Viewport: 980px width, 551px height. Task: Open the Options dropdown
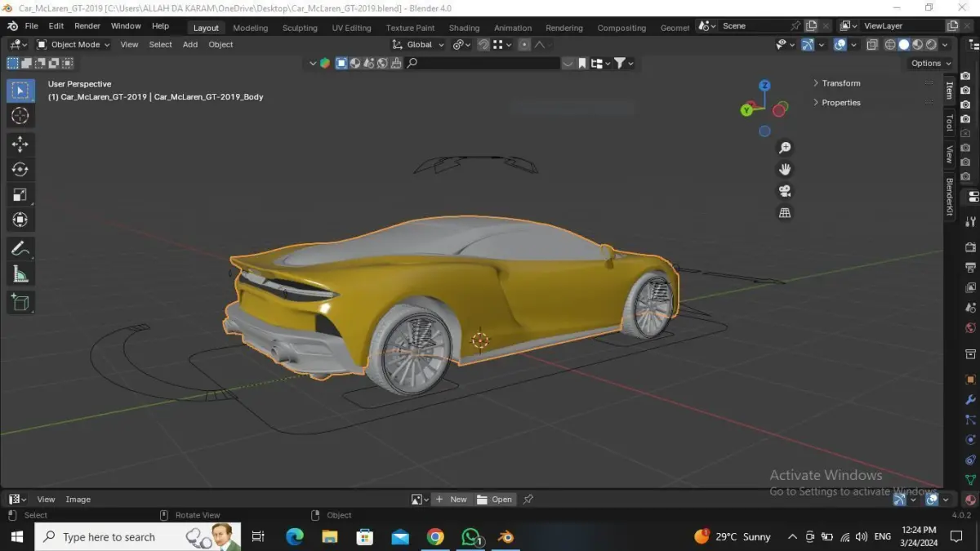pyautogui.click(x=931, y=63)
